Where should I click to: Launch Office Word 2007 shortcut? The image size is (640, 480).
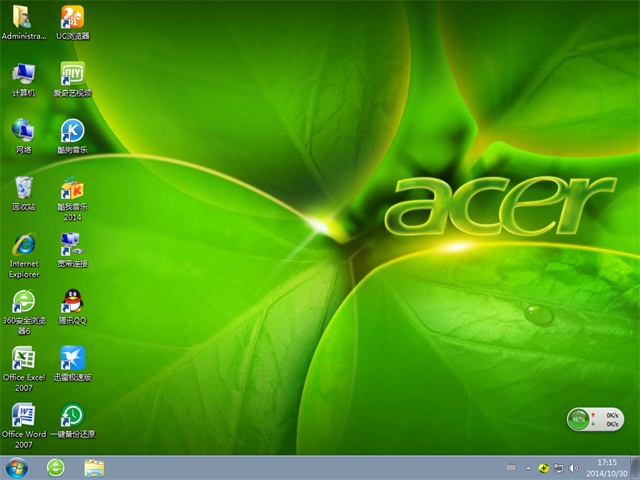pyautogui.click(x=22, y=415)
